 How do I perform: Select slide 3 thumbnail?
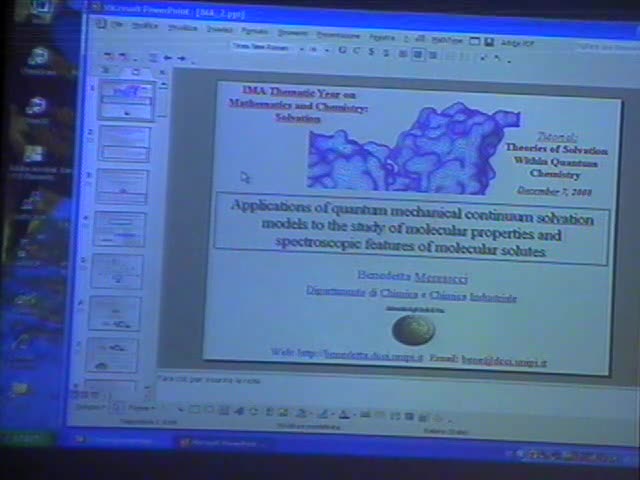pyautogui.click(x=122, y=187)
